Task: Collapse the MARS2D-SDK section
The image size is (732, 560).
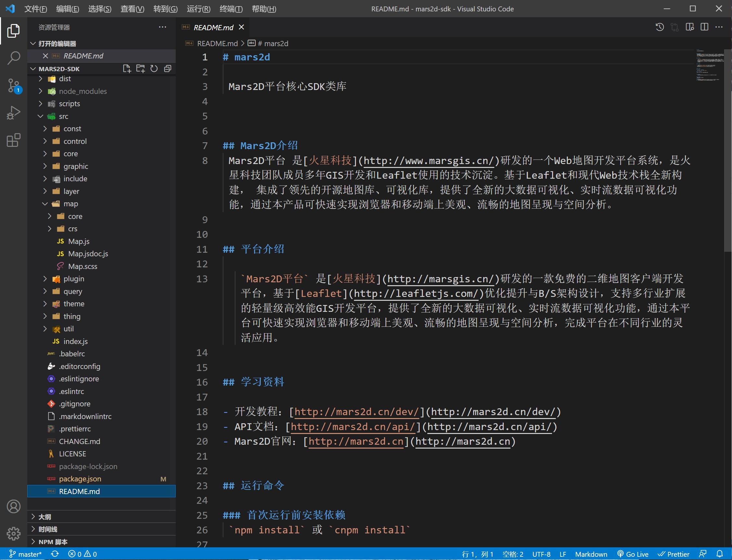Action: point(33,69)
